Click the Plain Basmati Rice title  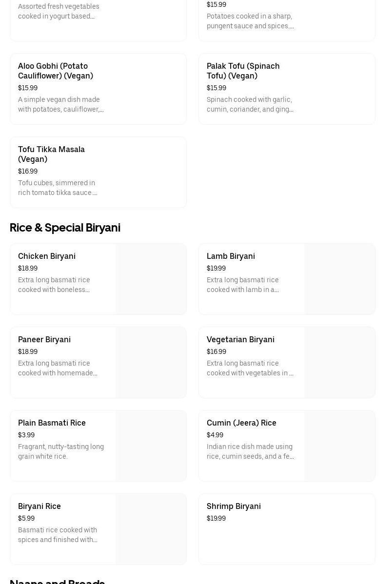(x=52, y=423)
